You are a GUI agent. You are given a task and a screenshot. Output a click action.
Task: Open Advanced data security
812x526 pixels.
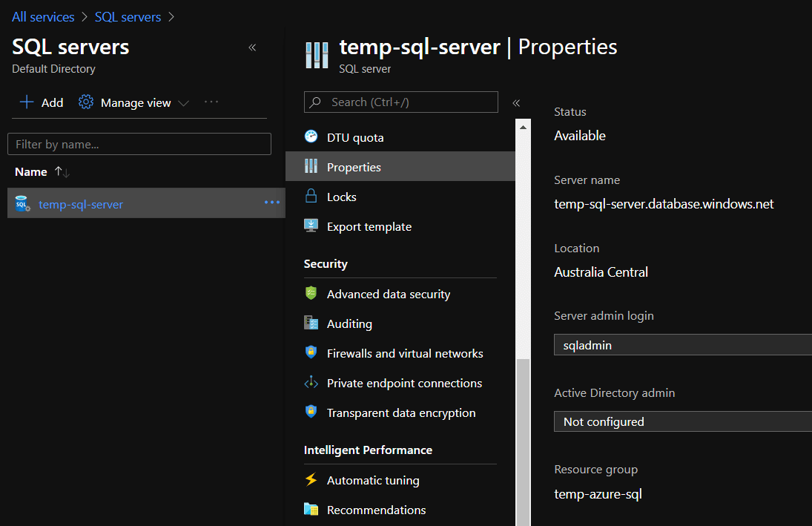[400, 293]
